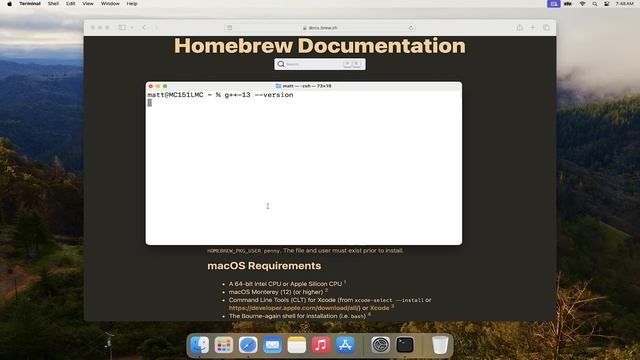Expand Safari tab group dropdown arrow

[x=132, y=28]
